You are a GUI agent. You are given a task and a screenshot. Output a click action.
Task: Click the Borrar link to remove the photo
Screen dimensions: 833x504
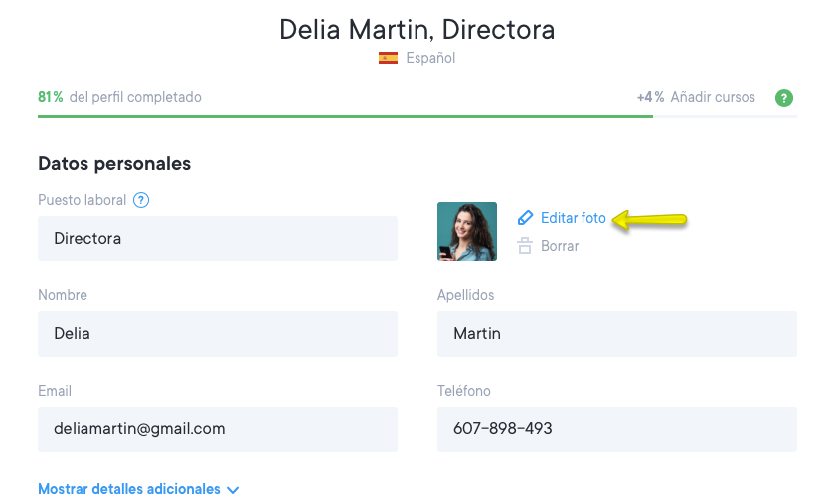click(560, 246)
